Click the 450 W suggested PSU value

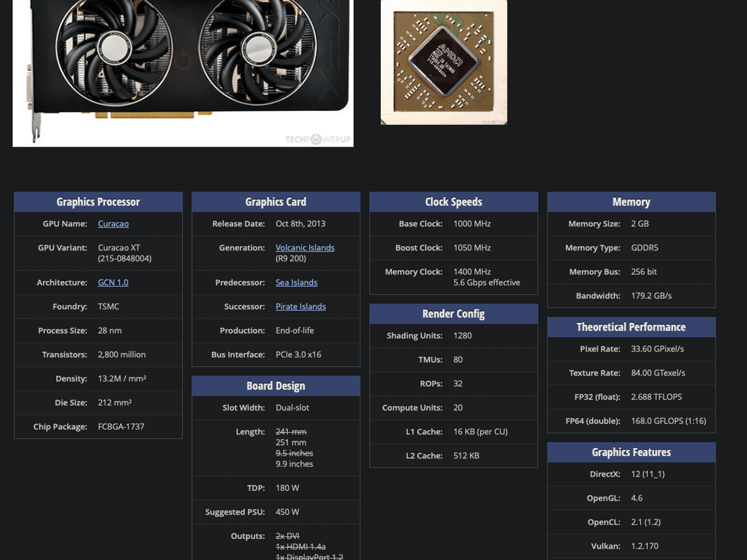click(287, 512)
